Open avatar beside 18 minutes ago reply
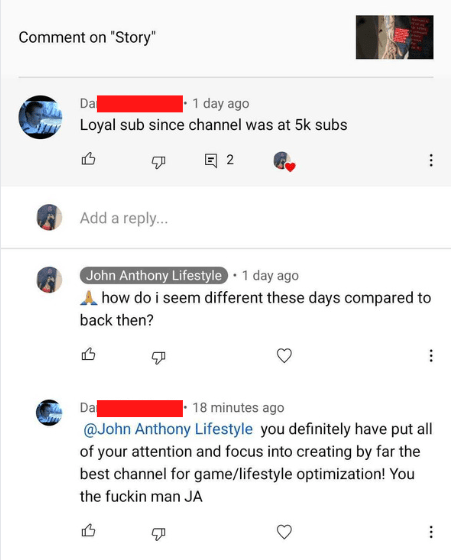 click(49, 412)
